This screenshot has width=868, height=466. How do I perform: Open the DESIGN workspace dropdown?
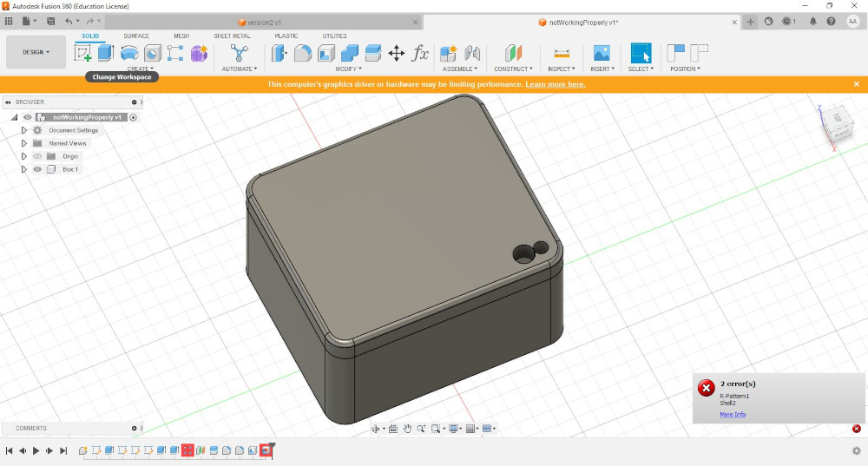(36, 52)
